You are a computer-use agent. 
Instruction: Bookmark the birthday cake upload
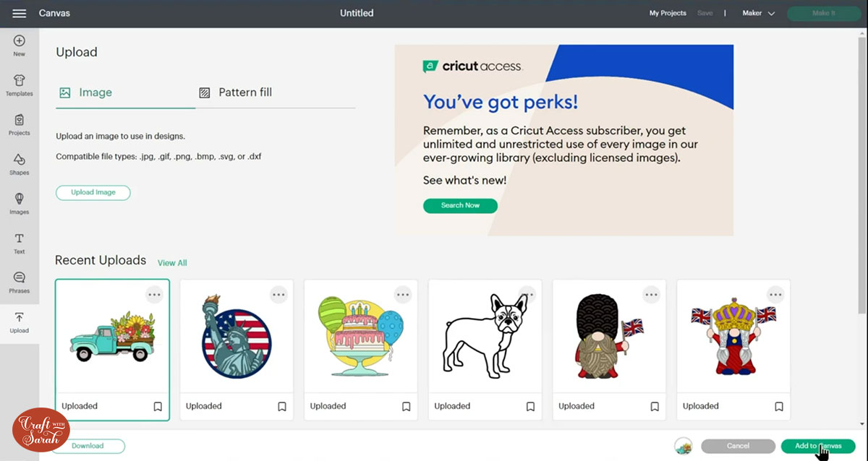coord(407,407)
